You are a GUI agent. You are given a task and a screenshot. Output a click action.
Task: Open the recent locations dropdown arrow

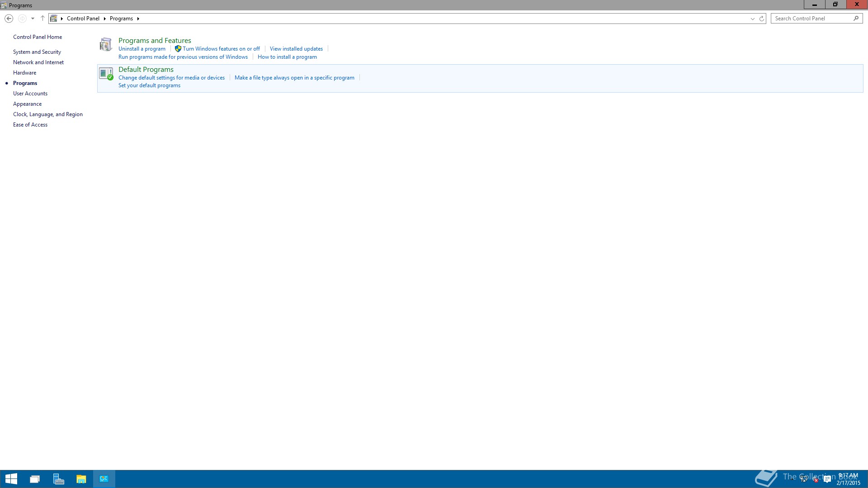33,19
